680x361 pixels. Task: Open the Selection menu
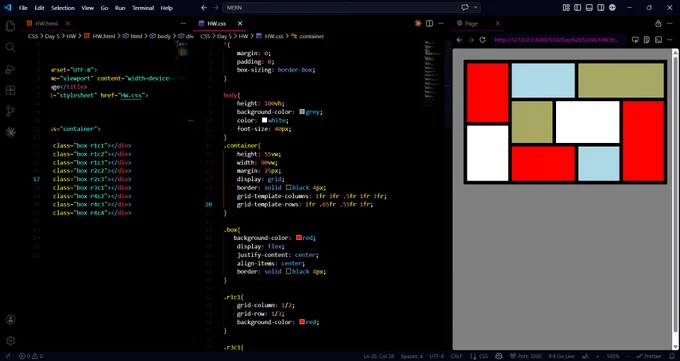pyautogui.click(x=63, y=8)
